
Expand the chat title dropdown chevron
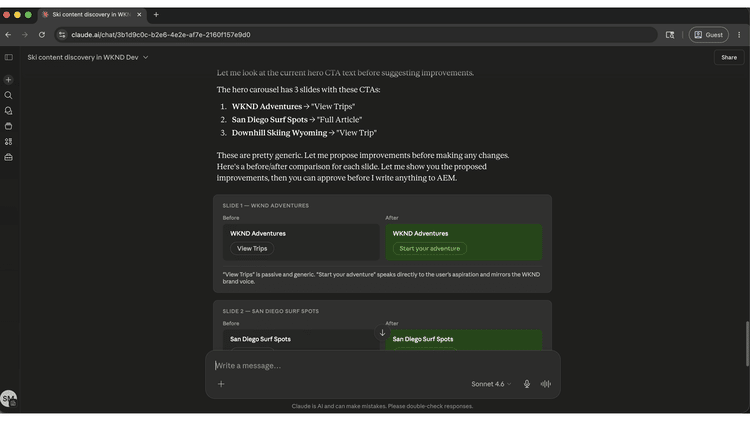145,57
